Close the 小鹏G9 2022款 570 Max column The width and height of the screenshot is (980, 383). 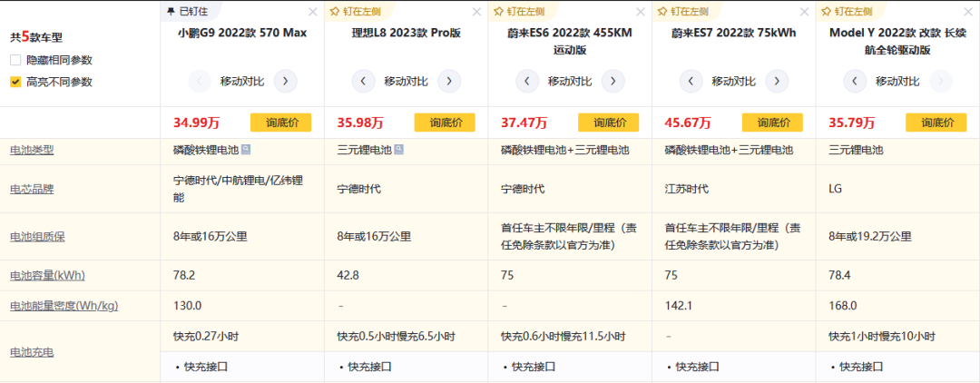[312, 12]
